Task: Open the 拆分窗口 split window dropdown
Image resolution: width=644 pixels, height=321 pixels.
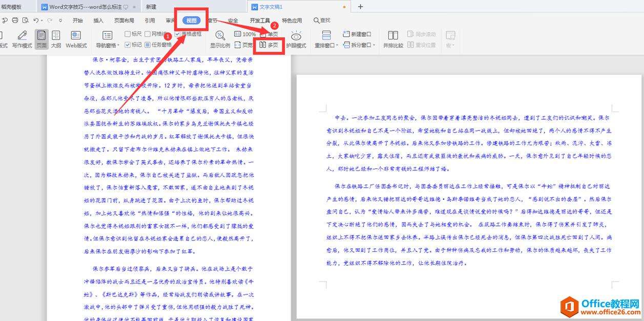Action: click(374, 46)
